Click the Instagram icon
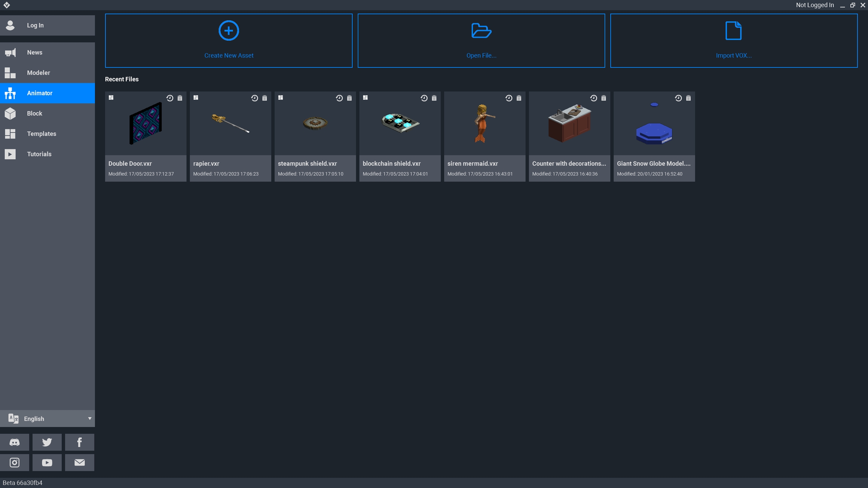Viewport: 868px width, 488px height. (x=14, y=462)
